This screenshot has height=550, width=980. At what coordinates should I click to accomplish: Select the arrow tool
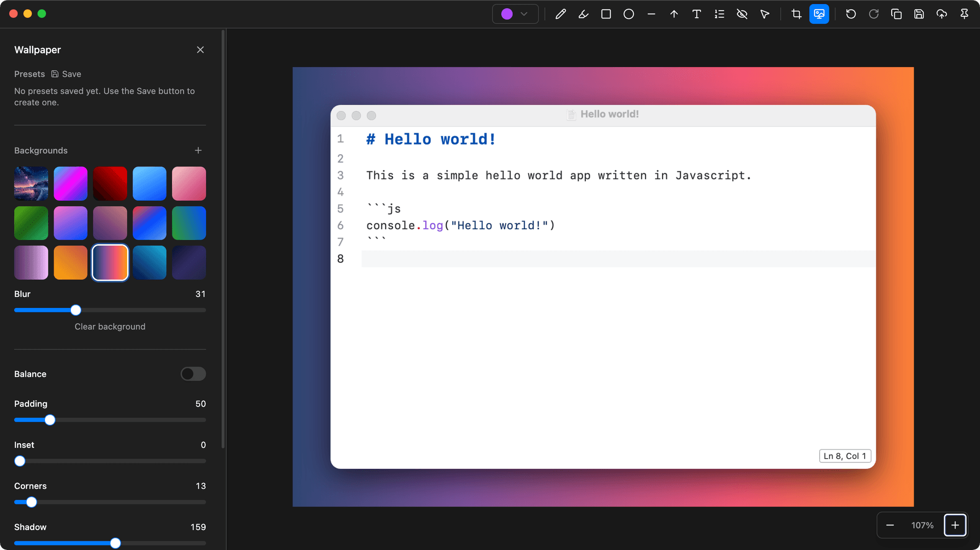click(674, 14)
